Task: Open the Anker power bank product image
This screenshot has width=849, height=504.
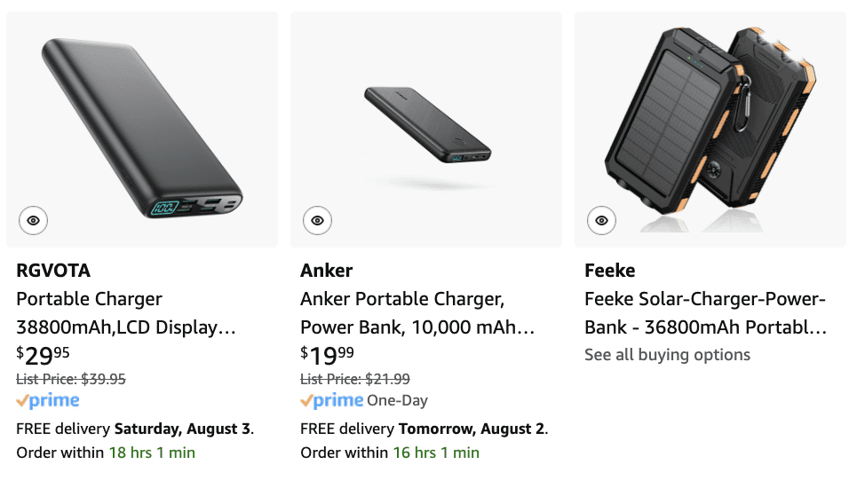Action: pyautogui.click(x=426, y=129)
